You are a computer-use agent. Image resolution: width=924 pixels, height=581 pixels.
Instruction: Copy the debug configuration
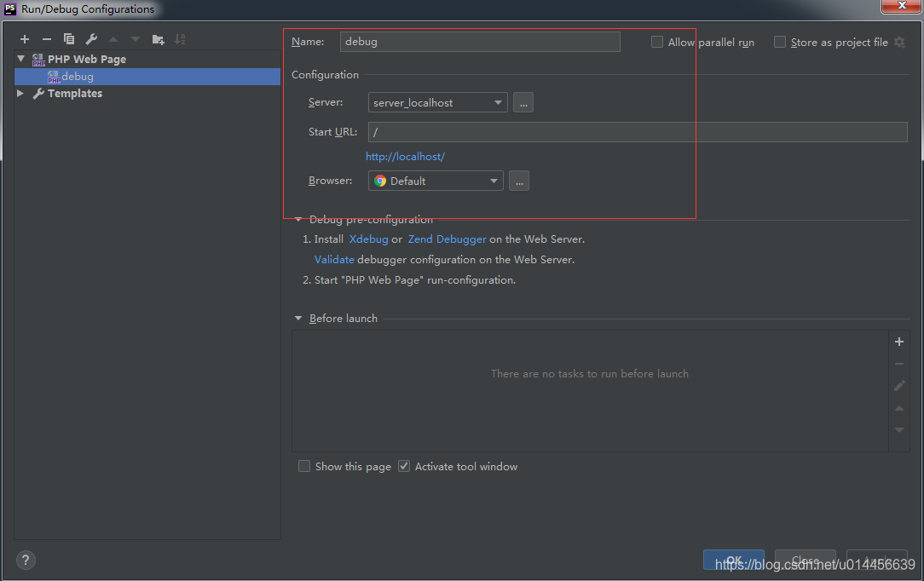(69, 38)
